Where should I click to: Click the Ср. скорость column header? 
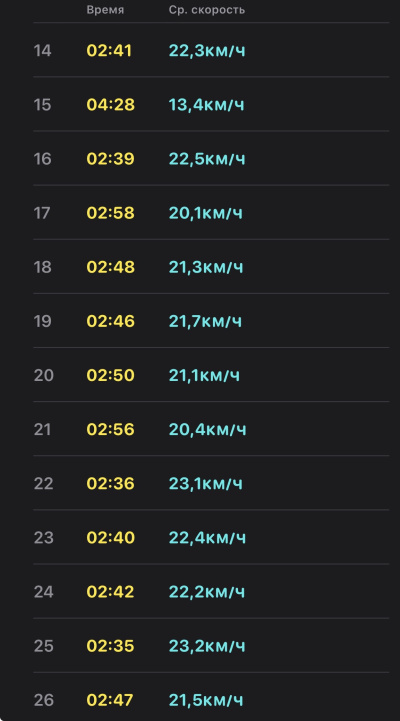(x=207, y=10)
